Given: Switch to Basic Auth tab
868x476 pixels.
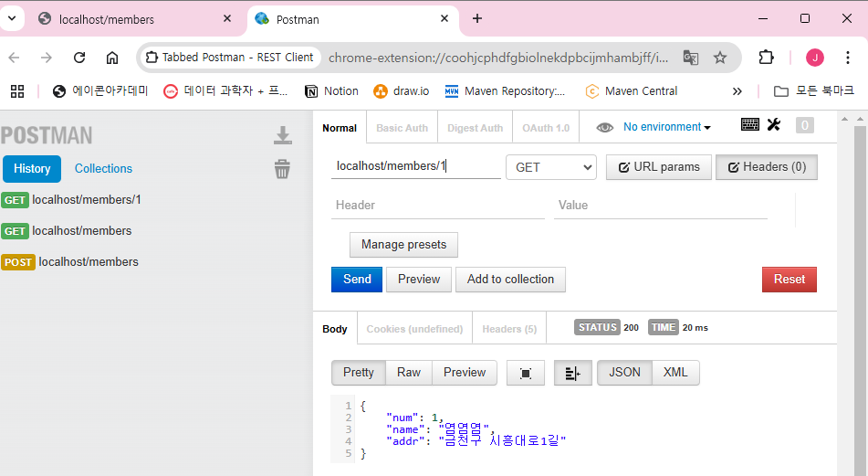Looking at the screenshot, I should (402, 128).
